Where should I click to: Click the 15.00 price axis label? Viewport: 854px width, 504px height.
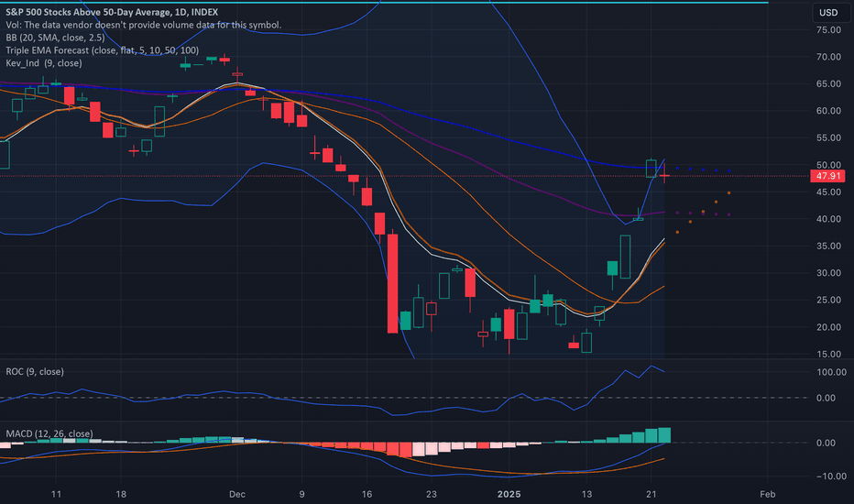pos(828,354)
